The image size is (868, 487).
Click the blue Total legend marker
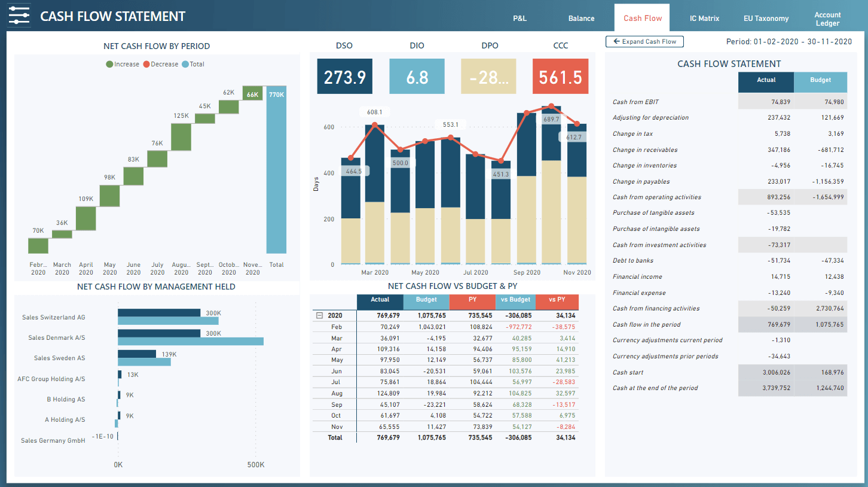185,64
